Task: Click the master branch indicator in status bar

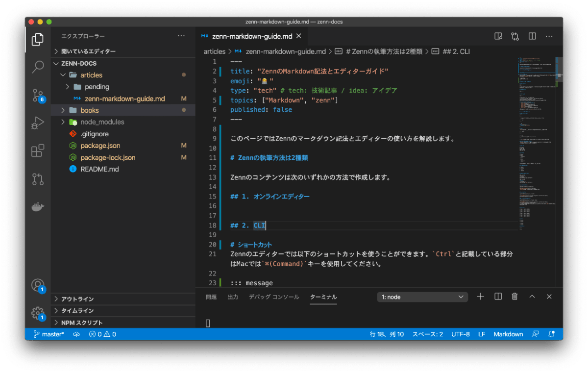Action: click(x=49, y=334)
